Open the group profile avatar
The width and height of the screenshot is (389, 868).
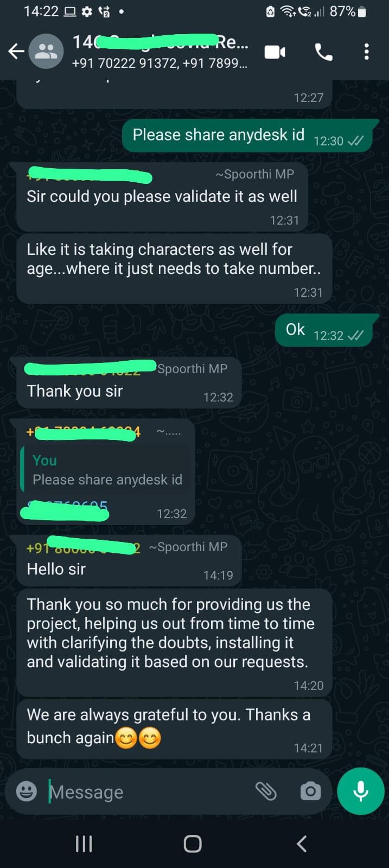(46, 52)
